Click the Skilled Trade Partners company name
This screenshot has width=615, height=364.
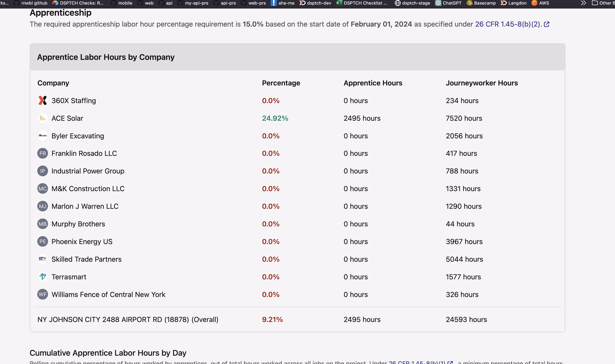pyautogui.click(x=87, y=259)
